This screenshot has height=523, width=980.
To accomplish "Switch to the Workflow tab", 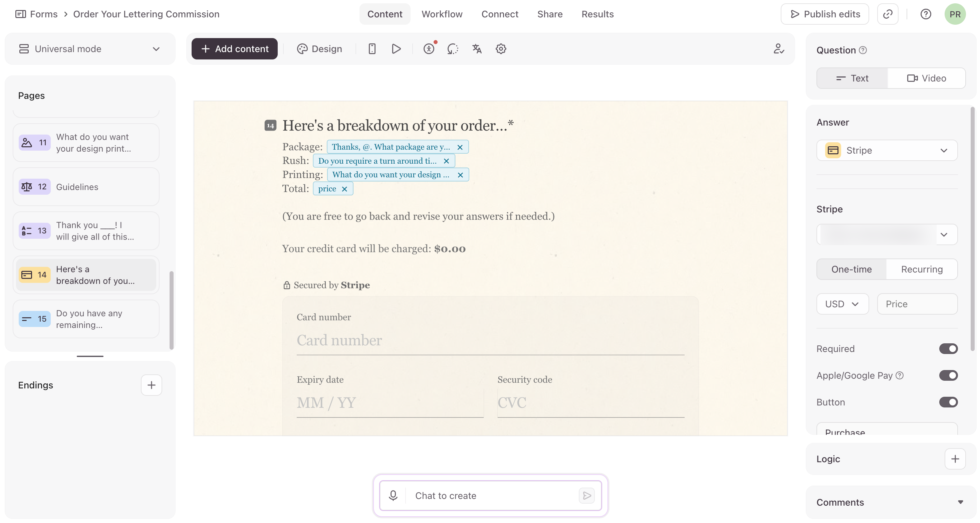I will coord(442,14).
